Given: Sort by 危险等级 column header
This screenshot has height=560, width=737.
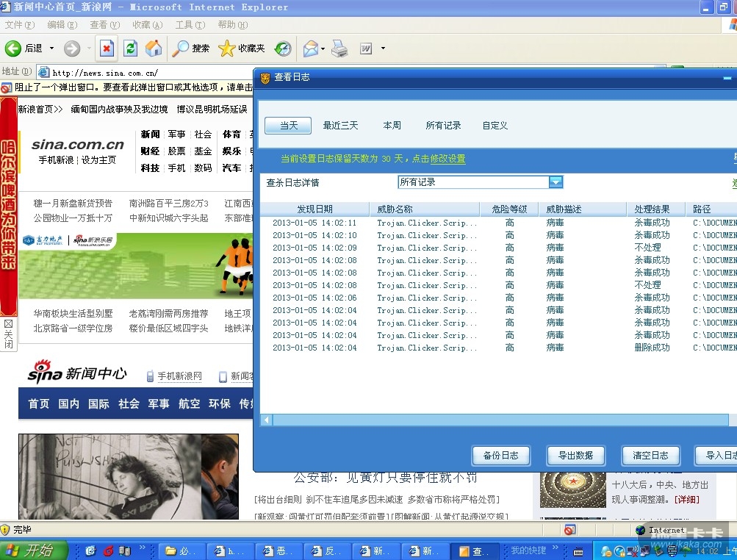Looking at the screenshot, I should (509, 209).
